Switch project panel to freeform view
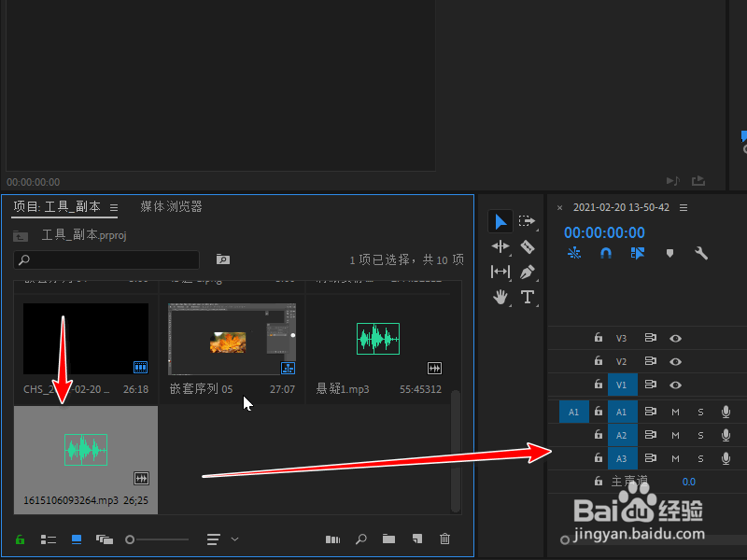 point(105,539)
